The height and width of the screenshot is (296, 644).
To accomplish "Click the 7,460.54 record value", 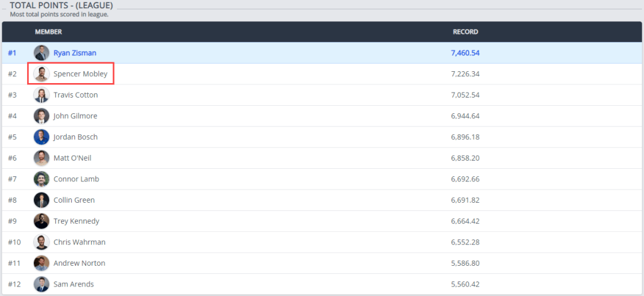I will click(465, 53).
